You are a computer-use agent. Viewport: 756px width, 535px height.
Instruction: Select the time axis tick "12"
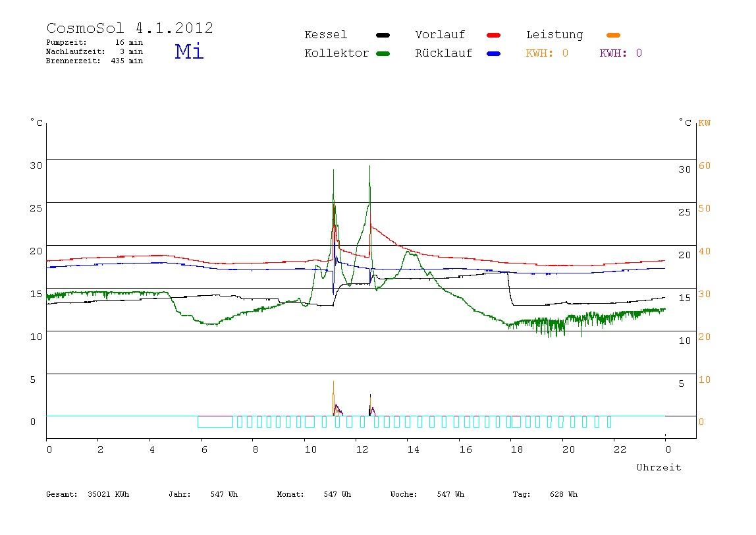click(x=362, y=449)
